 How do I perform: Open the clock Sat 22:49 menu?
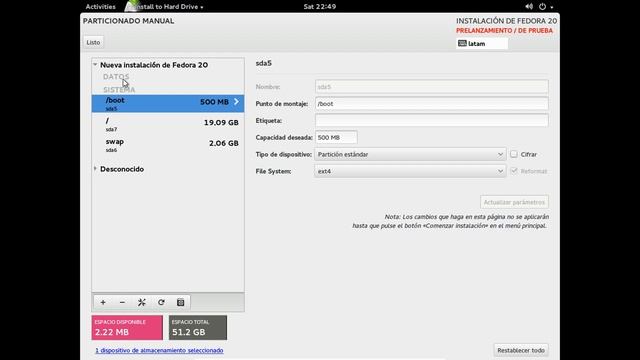click(x=320, y=7)
